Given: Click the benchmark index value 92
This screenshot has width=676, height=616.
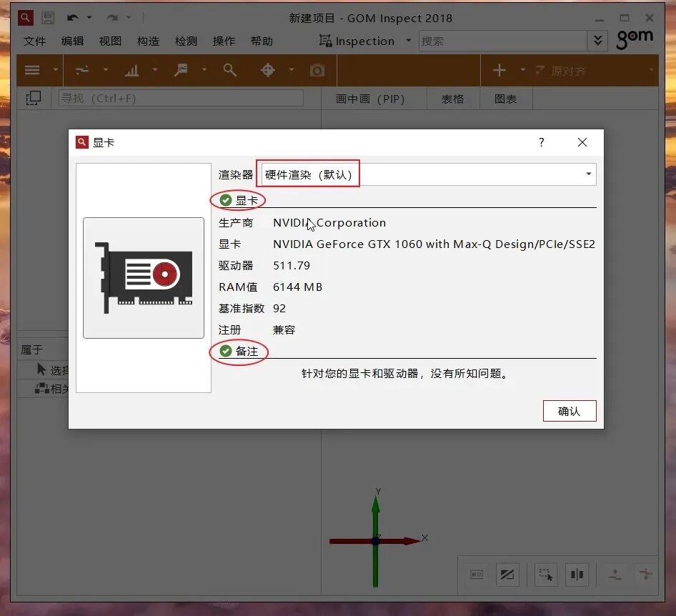Looking at the screenshot, I should pos(279,309).
